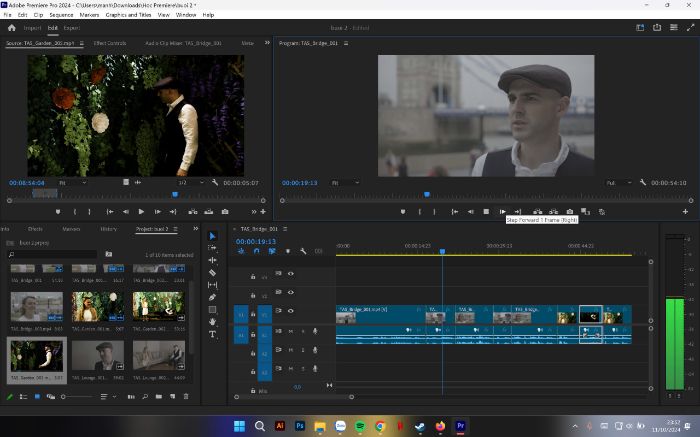700x437 pixels.
Task: Mute audio track A1
Action: [x=291, y=331]
